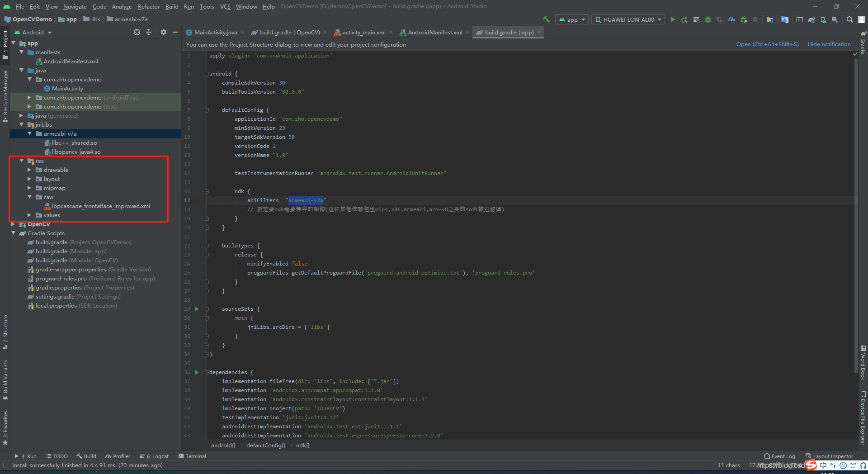The height and width of the screenshot is (474, 868).
Task: Switch to MainActivity.java tab
Action: (x=215, y=32)
